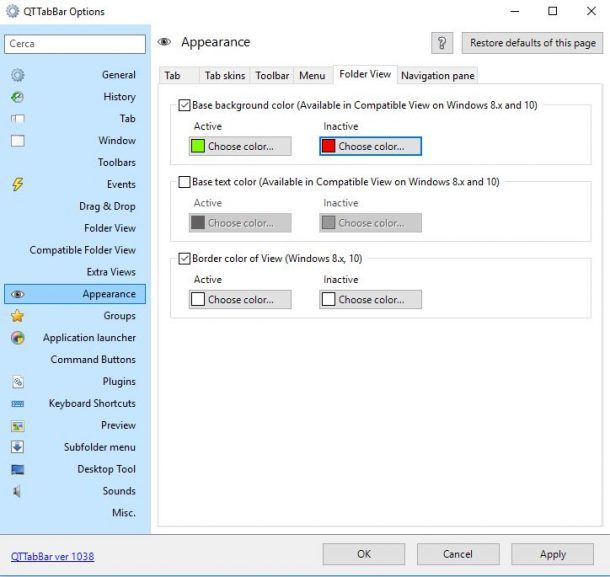Click the Keyboard Shortcuts keyboard icon
Viewport: 610px width, 577px height.
click(18, 404)
